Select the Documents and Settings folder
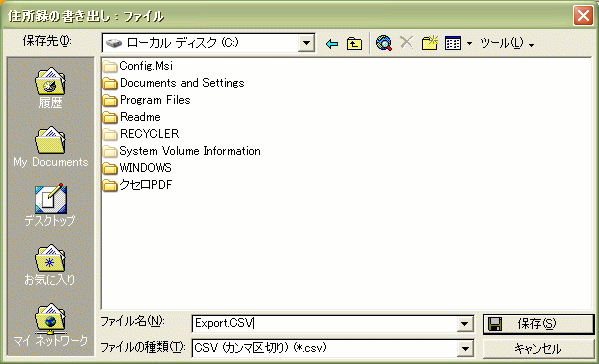 173,83
